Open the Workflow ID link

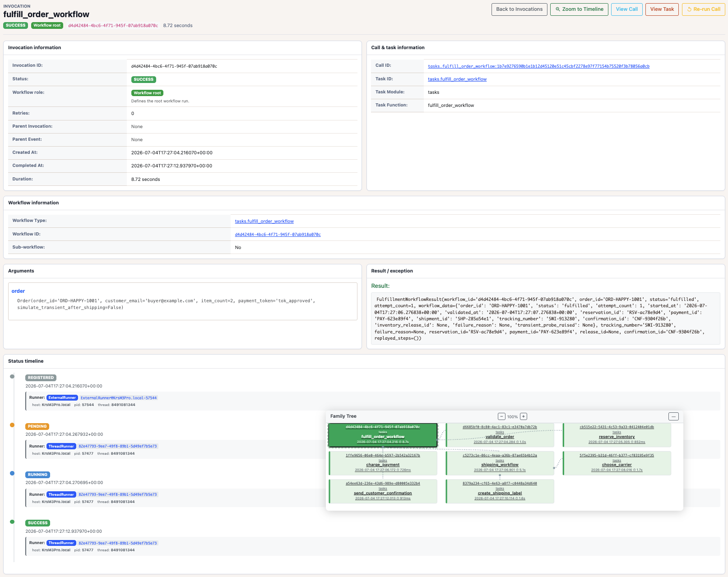coord(278,235)
